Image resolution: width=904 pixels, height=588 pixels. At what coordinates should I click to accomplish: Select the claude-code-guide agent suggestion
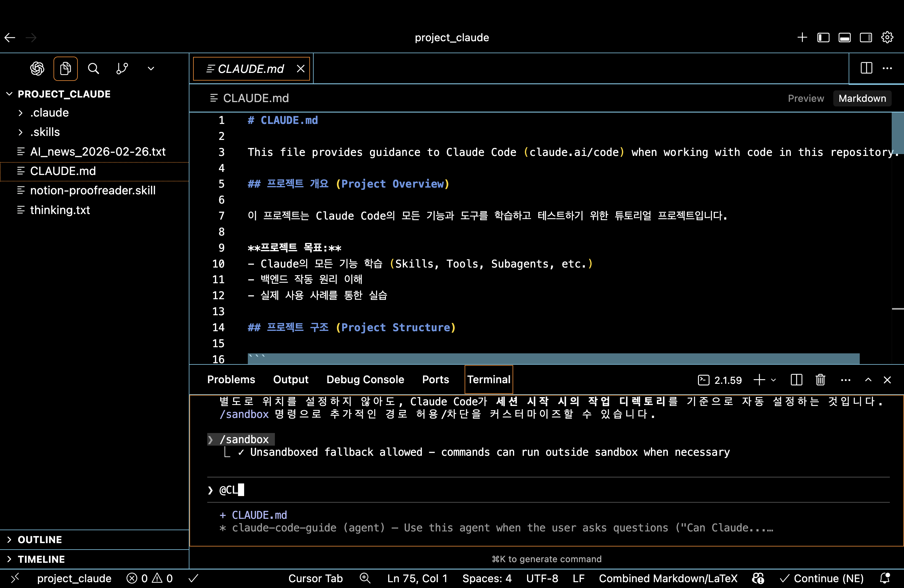coord(497,528)
